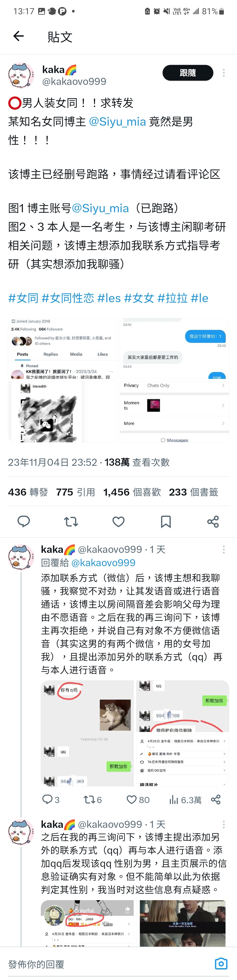Tap the camera icon in the reply bar

pos(221,964)
